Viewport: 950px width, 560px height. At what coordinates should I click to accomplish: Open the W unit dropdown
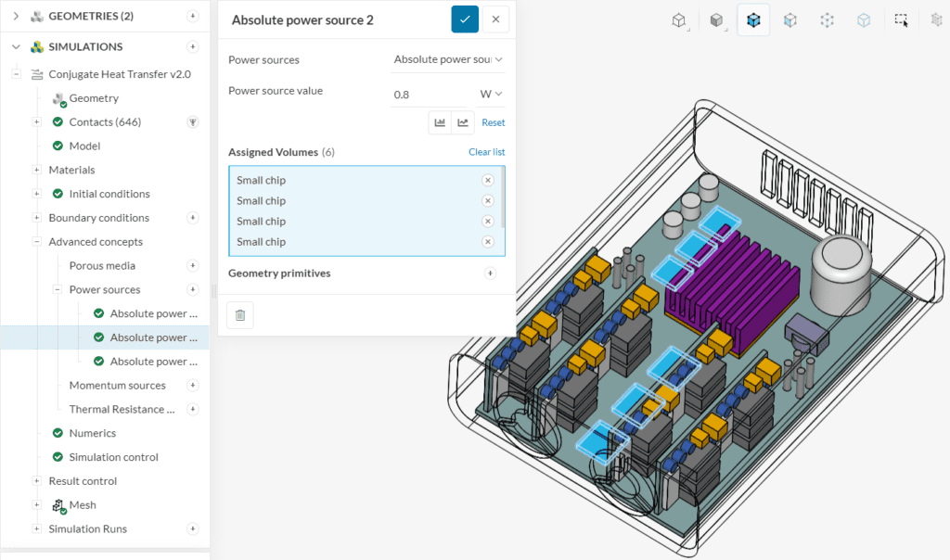491,95
